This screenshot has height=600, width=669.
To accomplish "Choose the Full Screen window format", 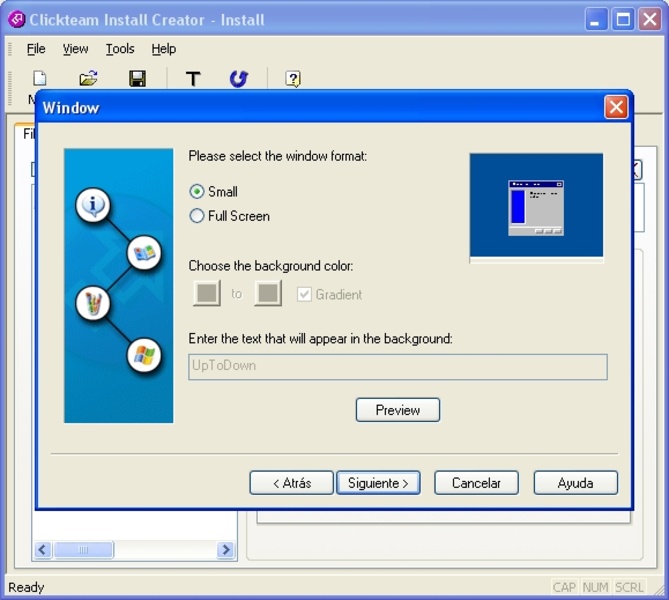I will [x=197, y=216].
